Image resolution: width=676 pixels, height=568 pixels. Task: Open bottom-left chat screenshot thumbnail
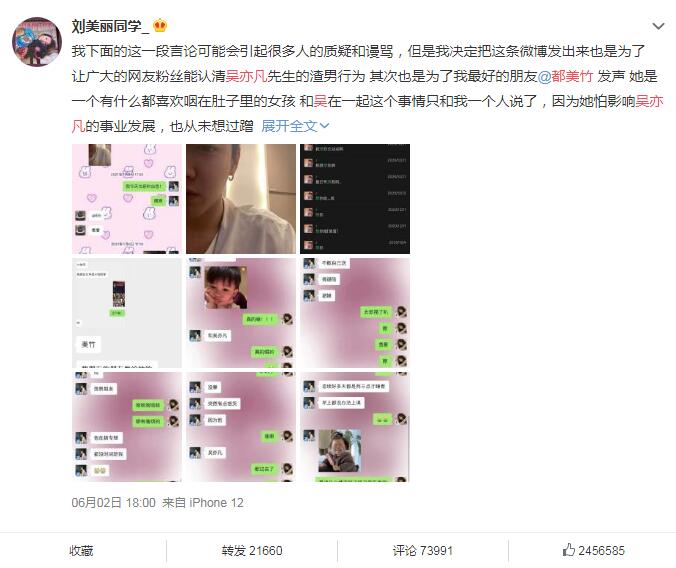(x=127, y=427)
